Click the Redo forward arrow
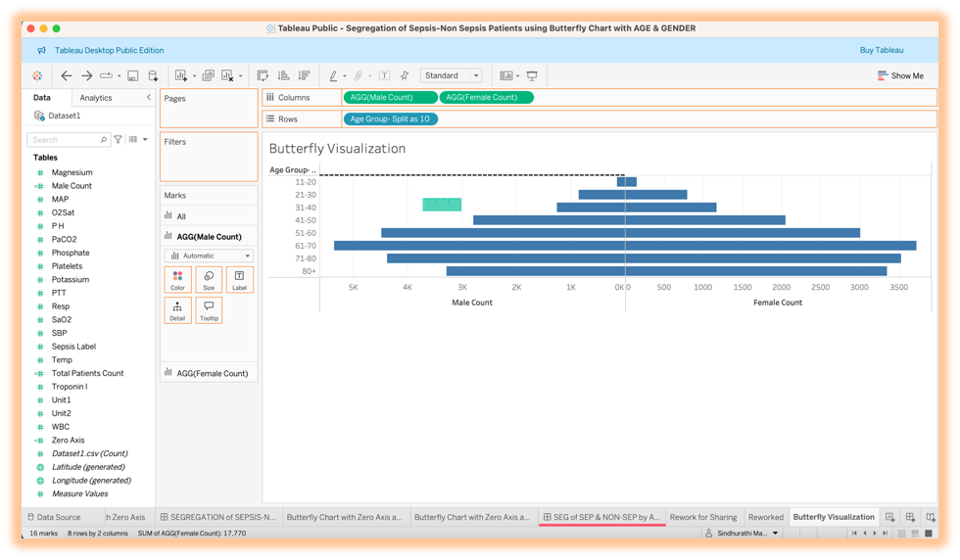 point(86,76)
